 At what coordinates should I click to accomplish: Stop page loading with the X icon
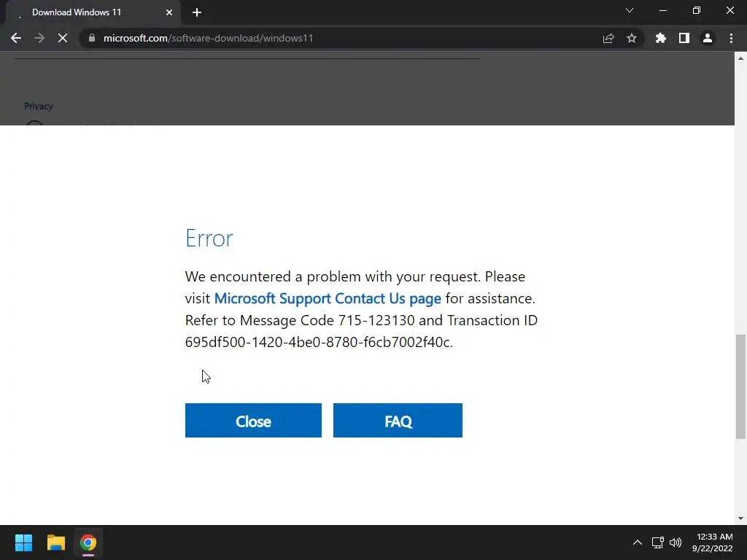(63, 38)
